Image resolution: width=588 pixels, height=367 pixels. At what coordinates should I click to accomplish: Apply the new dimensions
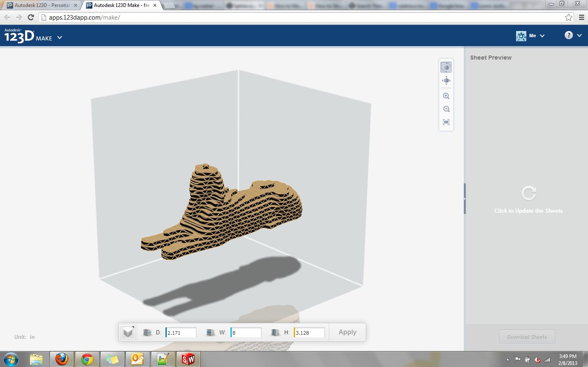coord(347,332)
